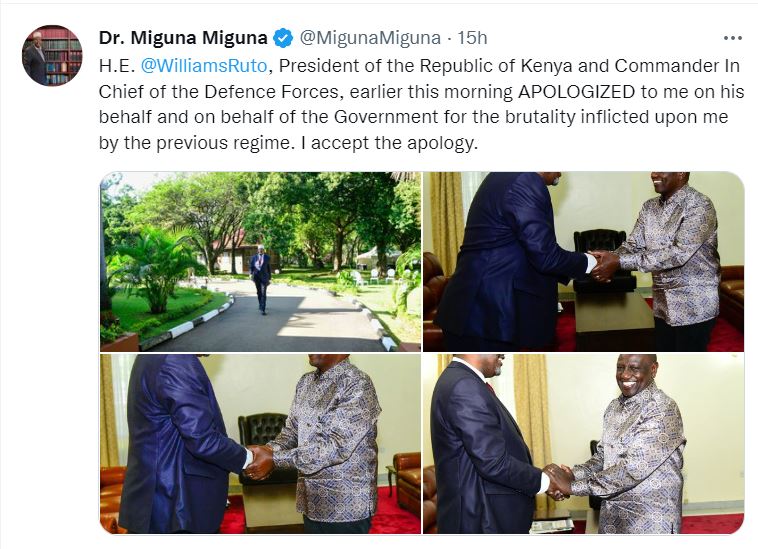The width and height of the screenshot is (758, 549).
Task: Open the top-right handshake photo
Action: click(583, 261)
